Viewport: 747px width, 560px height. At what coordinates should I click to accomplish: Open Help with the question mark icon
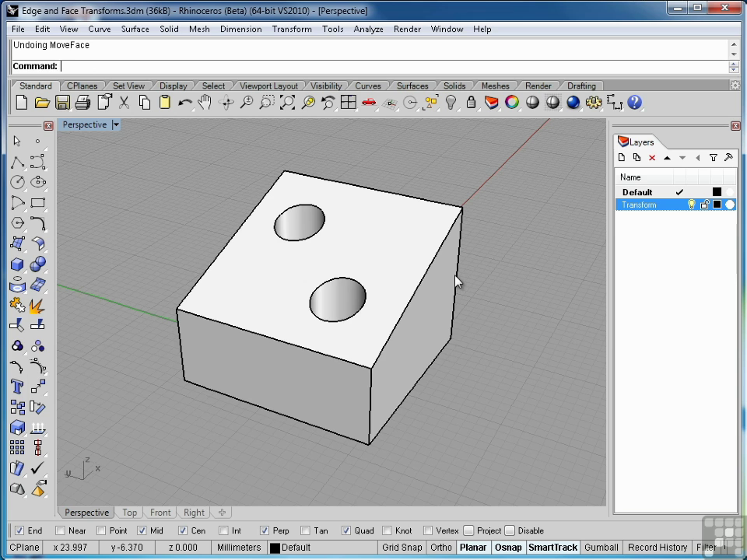pyautogui.click(x=635, y=103)
